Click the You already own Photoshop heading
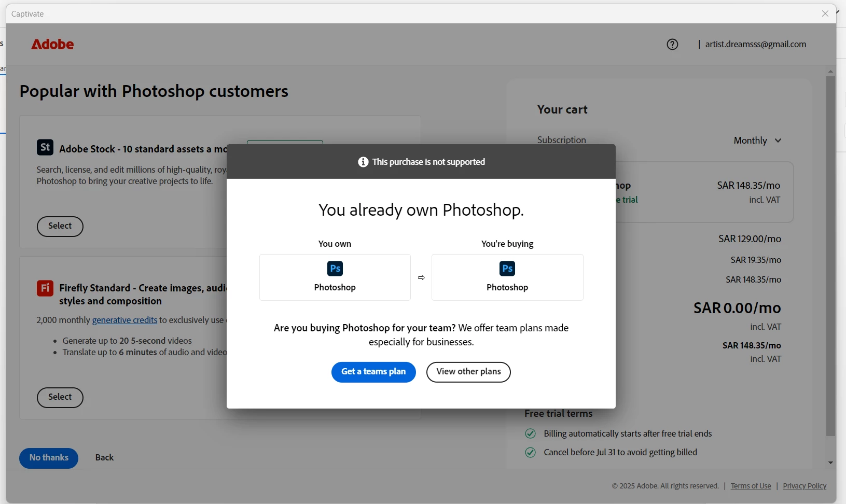Screen dimensions: 846x504 click(x=421, y=210)
